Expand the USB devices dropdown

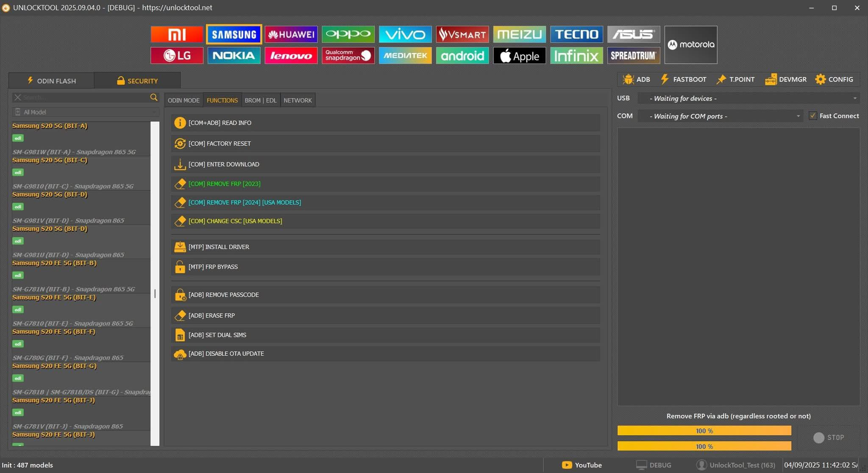(x=854, y=98)
